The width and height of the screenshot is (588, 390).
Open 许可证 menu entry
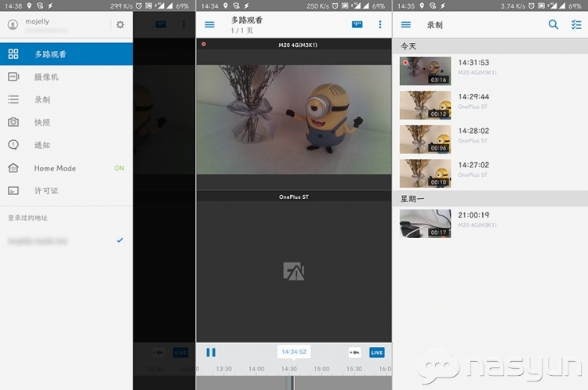[67, 190]
